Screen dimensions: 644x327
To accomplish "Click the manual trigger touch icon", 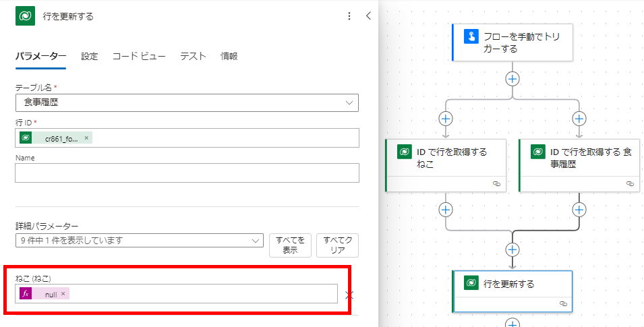I will click(x=471, y=36).
